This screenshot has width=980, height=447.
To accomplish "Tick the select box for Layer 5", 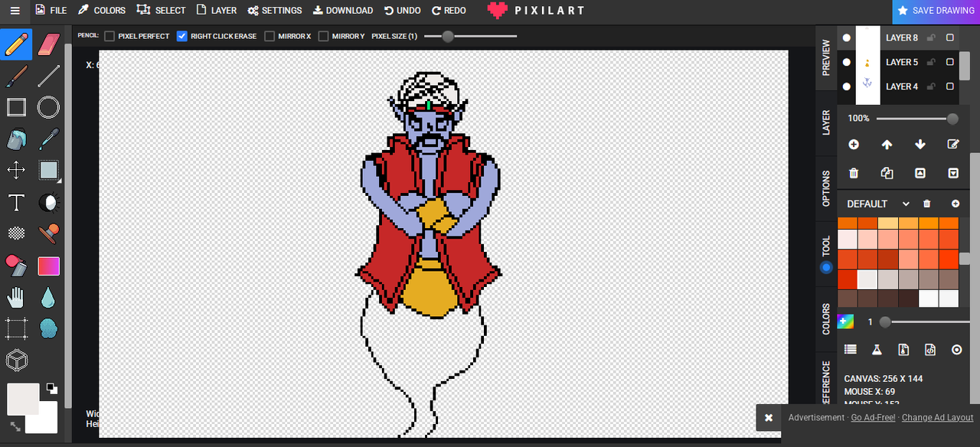I will pos(950,62).
